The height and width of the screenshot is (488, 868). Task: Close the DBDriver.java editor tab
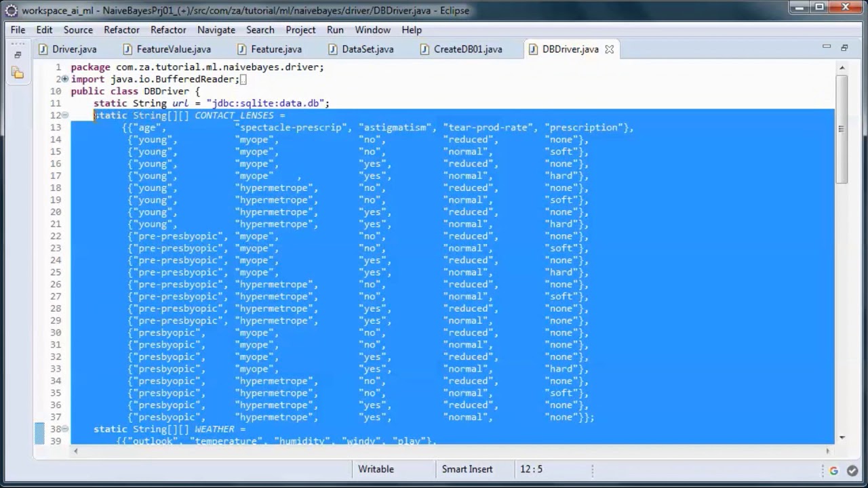[609, 49]
